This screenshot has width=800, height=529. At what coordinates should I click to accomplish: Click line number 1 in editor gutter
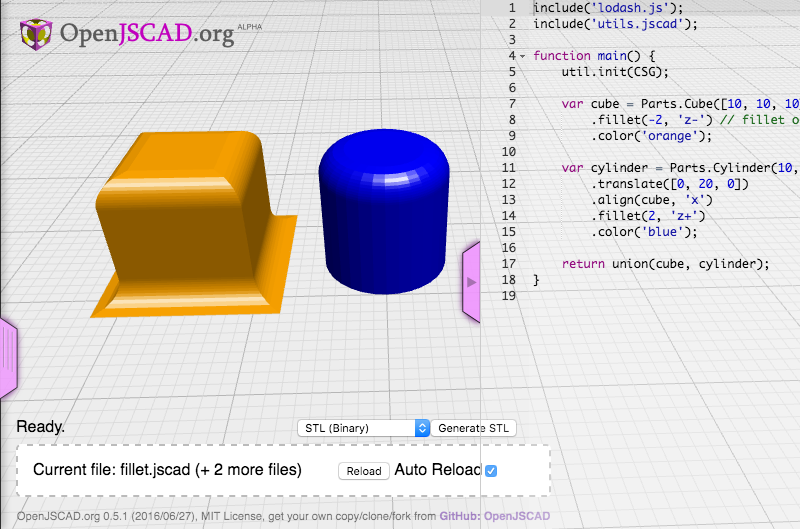click(512, 8)
